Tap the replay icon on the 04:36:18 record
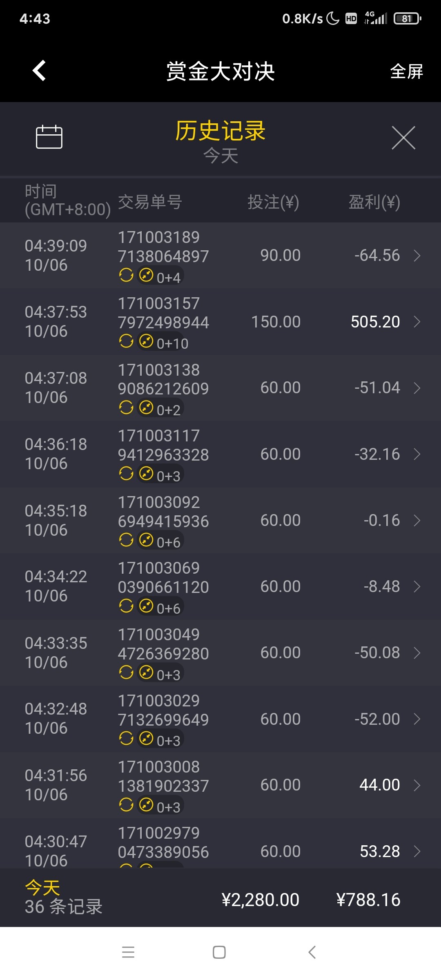 126,474
